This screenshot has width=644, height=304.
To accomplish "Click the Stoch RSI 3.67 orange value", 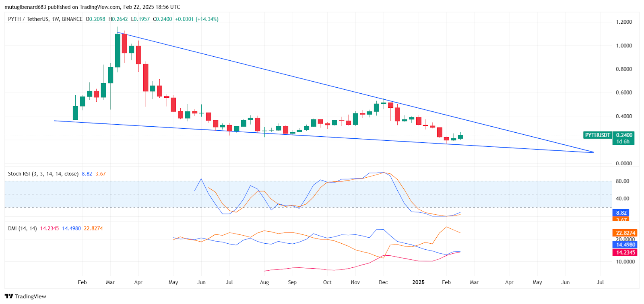I will point(101,174).
